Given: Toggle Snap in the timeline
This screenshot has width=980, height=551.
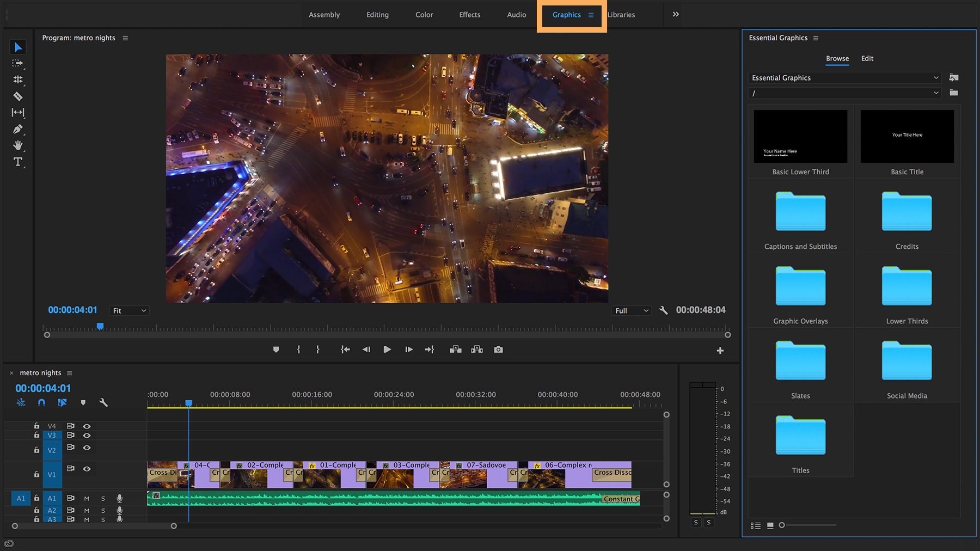Looking at the screenshot, I should point(41,402).
